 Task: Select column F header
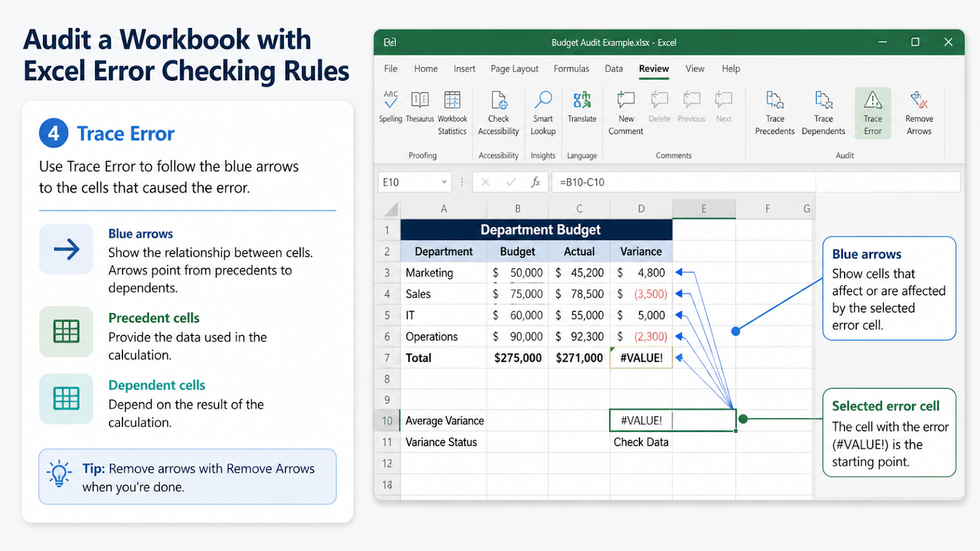pos(767,209)
